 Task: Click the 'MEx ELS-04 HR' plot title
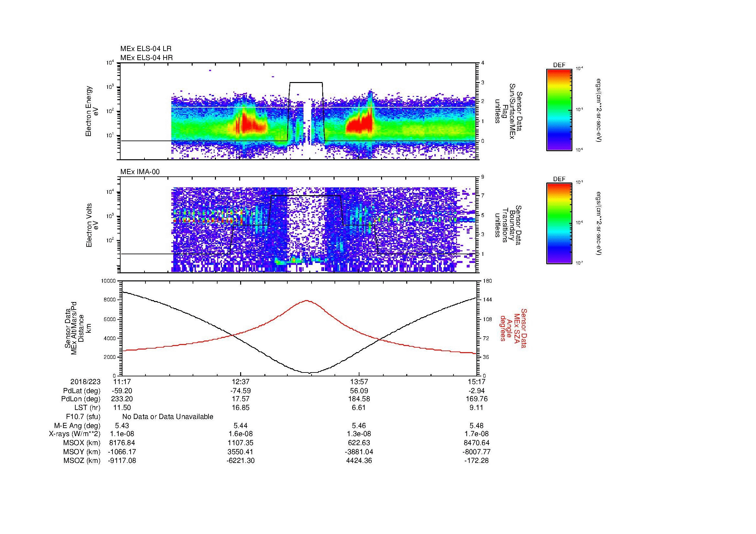click(x=146, y=58)
